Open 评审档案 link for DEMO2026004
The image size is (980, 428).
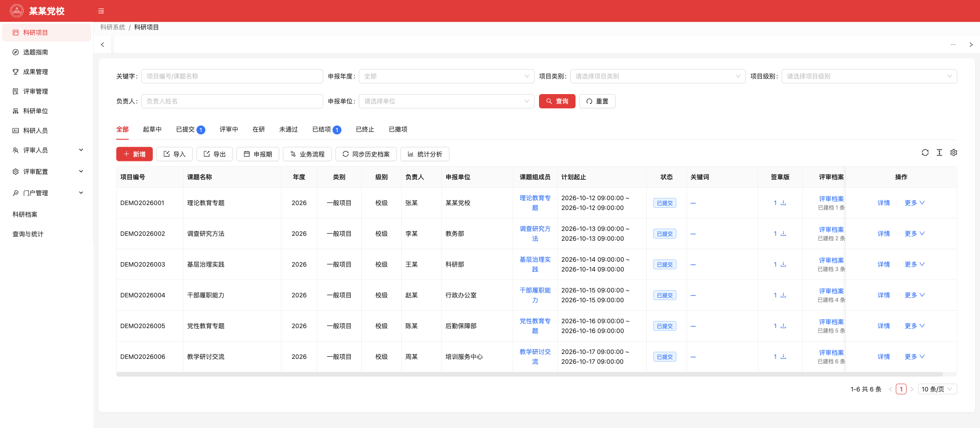tap(831, 291)
